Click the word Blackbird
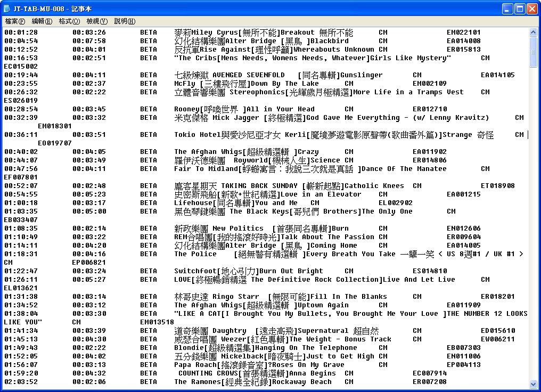This screenshot has width=541, height=392. click(329, 41)
